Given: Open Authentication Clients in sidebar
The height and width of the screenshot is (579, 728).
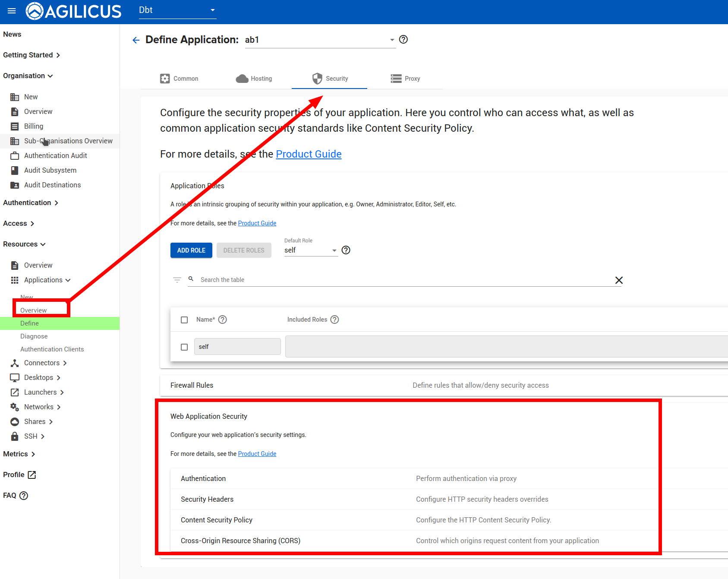Looking at the screenshot, I should pos(52,349).
